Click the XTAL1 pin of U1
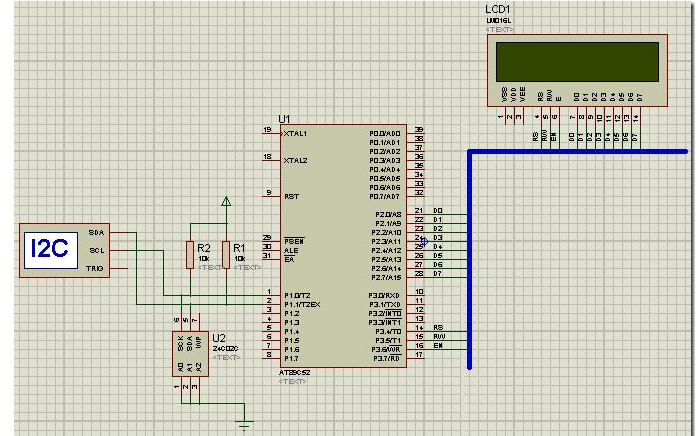Screen dimensions: 699x436 295,134
